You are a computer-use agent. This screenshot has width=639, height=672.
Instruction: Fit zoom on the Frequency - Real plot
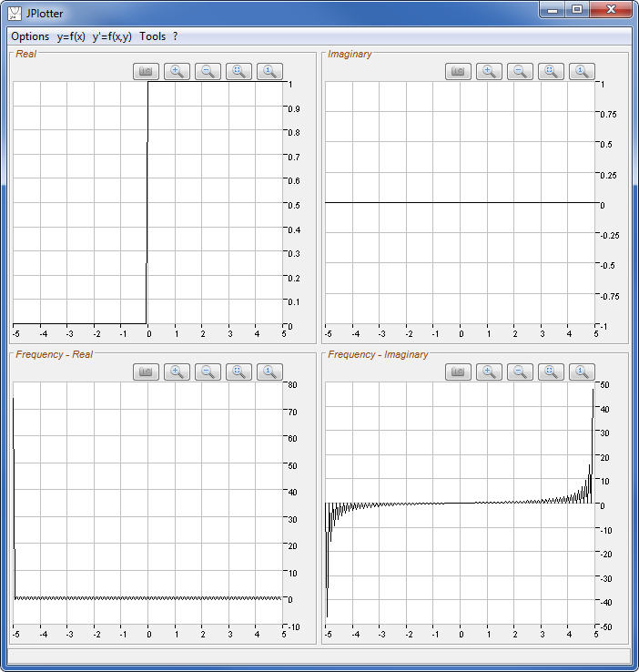239,371
